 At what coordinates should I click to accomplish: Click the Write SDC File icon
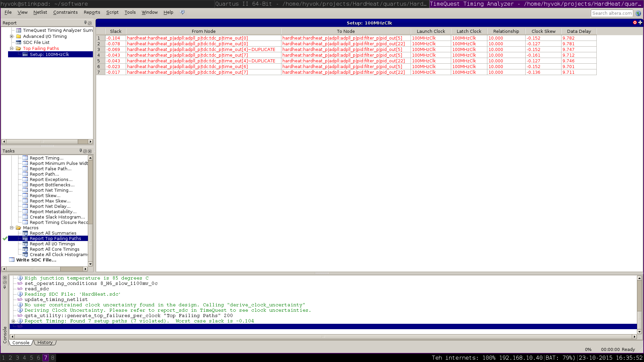[x=12, y=260]
